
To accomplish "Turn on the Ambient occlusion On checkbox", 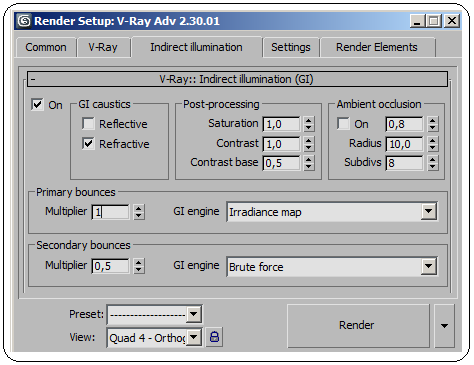I will coord(343,124).
